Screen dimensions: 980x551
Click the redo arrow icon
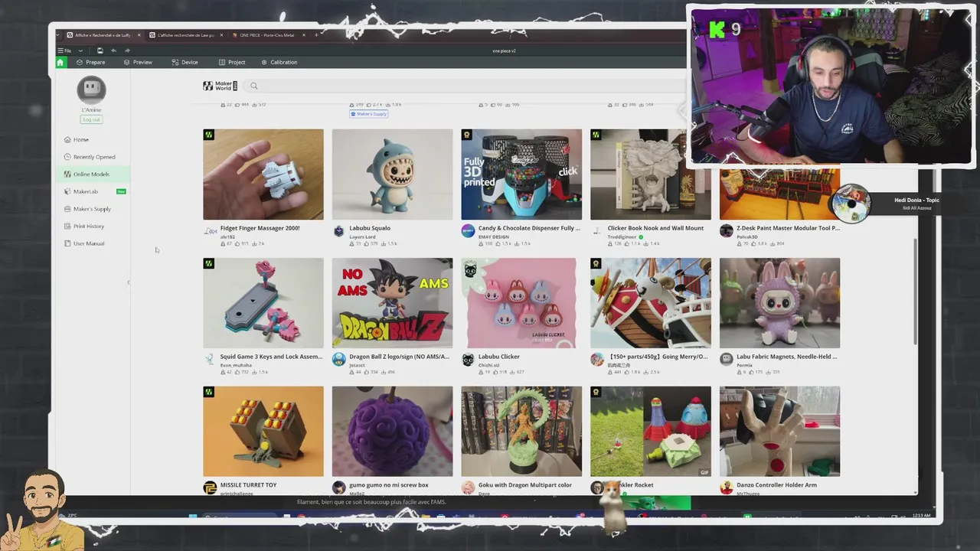[x=127, y=51]
